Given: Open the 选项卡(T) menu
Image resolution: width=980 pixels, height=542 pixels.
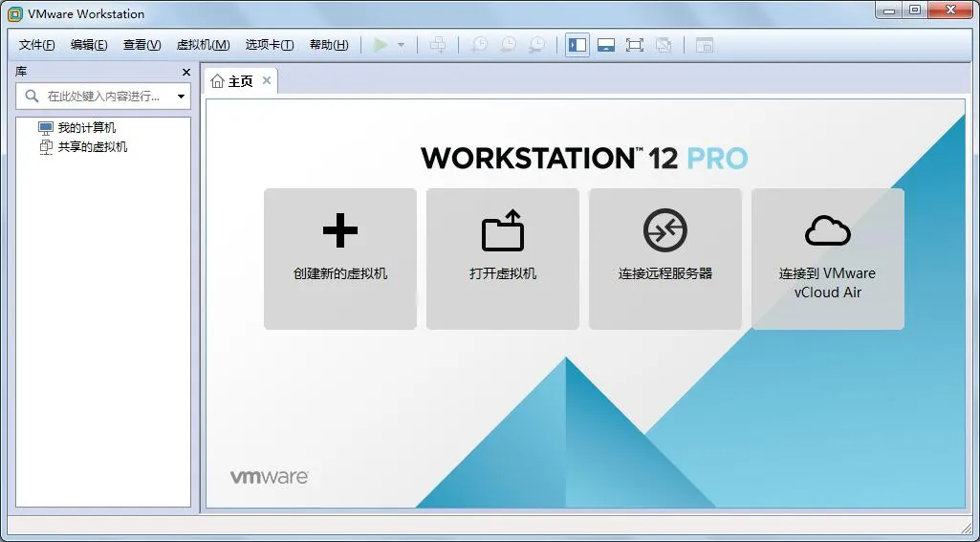Looking at the screenshot, I should tap(270, 45).
